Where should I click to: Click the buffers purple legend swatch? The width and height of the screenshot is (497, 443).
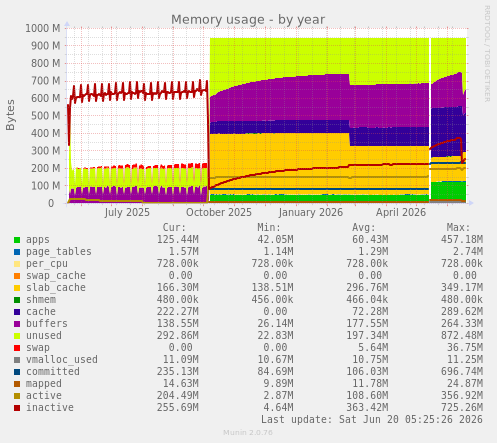(x=17, y=324)
